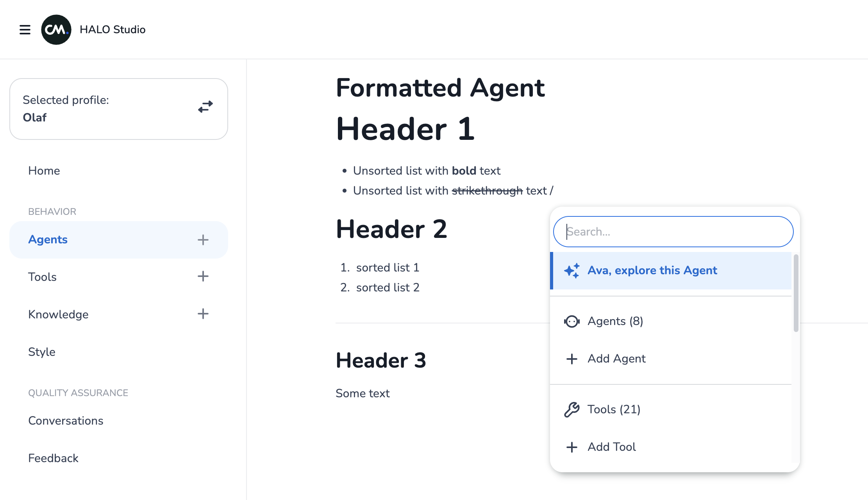Click the CM logo icon

(56, 30)
